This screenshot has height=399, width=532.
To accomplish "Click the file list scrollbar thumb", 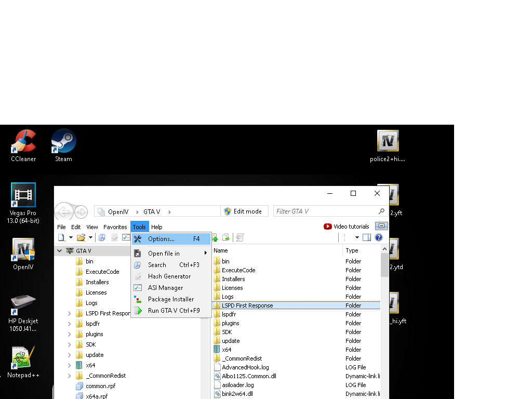I will 384,265.
